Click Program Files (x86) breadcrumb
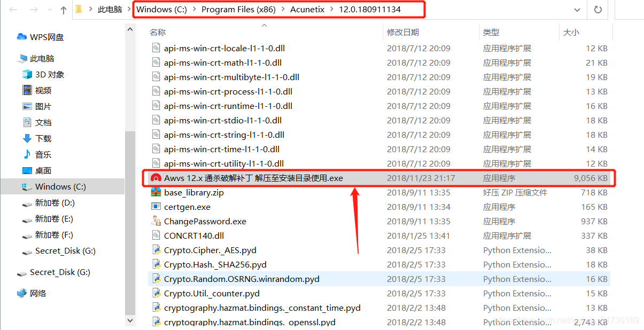 238,10
